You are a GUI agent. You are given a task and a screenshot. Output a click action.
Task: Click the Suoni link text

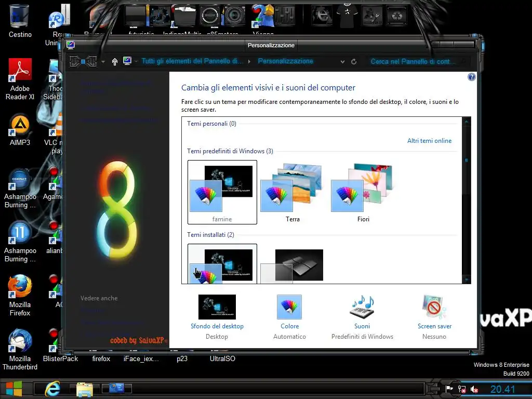[x=362, y=326]
